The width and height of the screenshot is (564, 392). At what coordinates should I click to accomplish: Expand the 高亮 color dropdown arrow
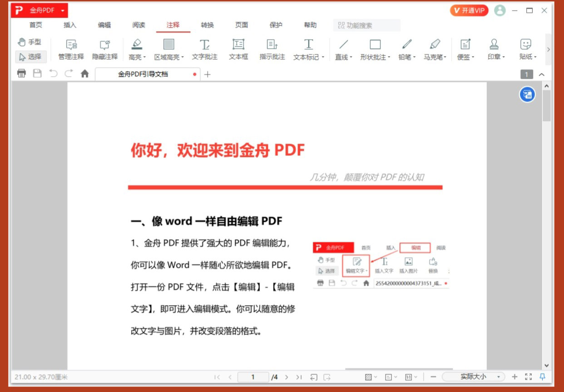click(144, 58)
